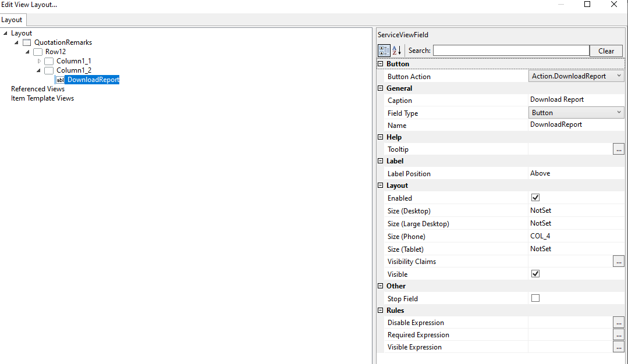Collapse the Rules property category

click(x=381, y=311)
